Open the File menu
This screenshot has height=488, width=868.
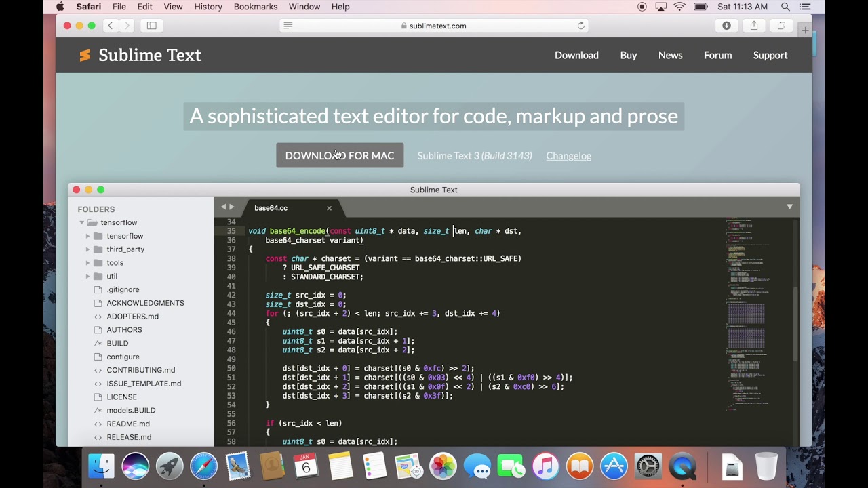coord(119,7)
